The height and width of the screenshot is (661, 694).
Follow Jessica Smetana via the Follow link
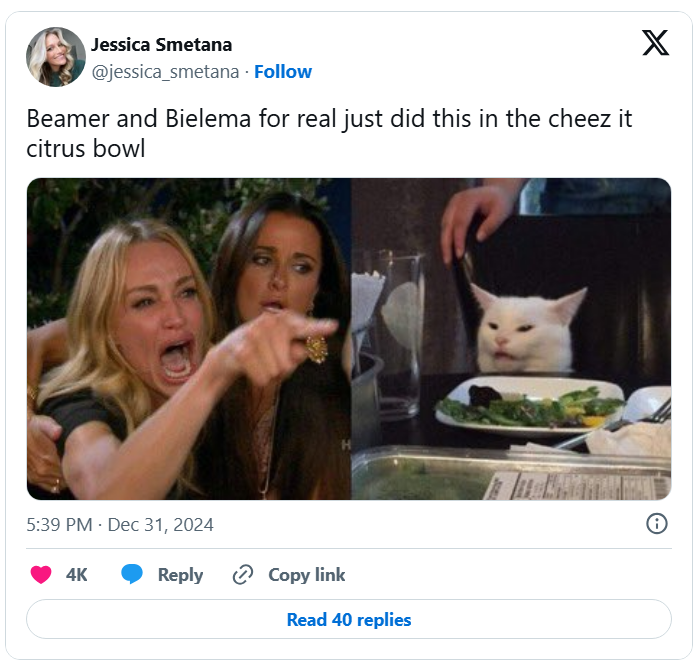click(283, 72)
